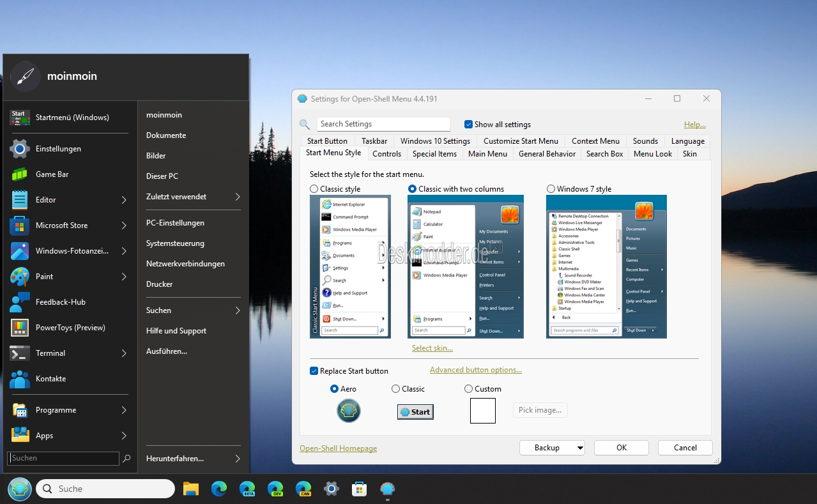Open File Explorer from the taskbar
This screenshot has height=504, width=817.
(x=191, y=489)
